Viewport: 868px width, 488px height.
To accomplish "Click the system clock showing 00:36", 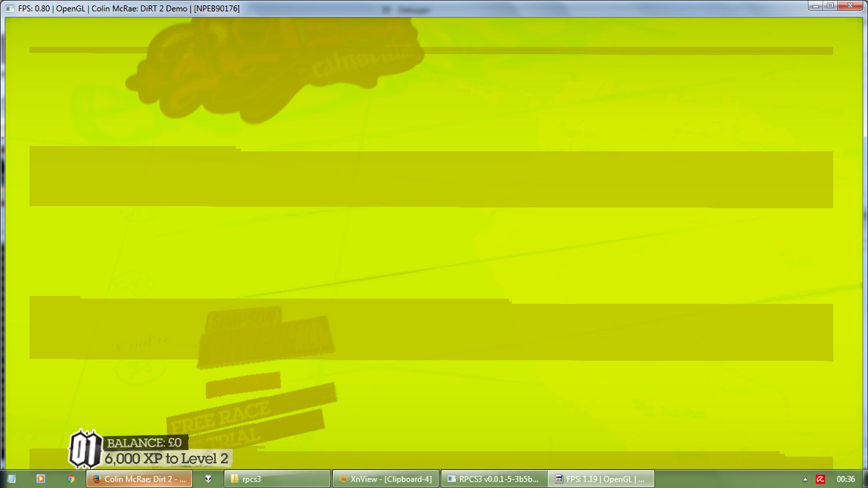I will [x=846, y=479].
